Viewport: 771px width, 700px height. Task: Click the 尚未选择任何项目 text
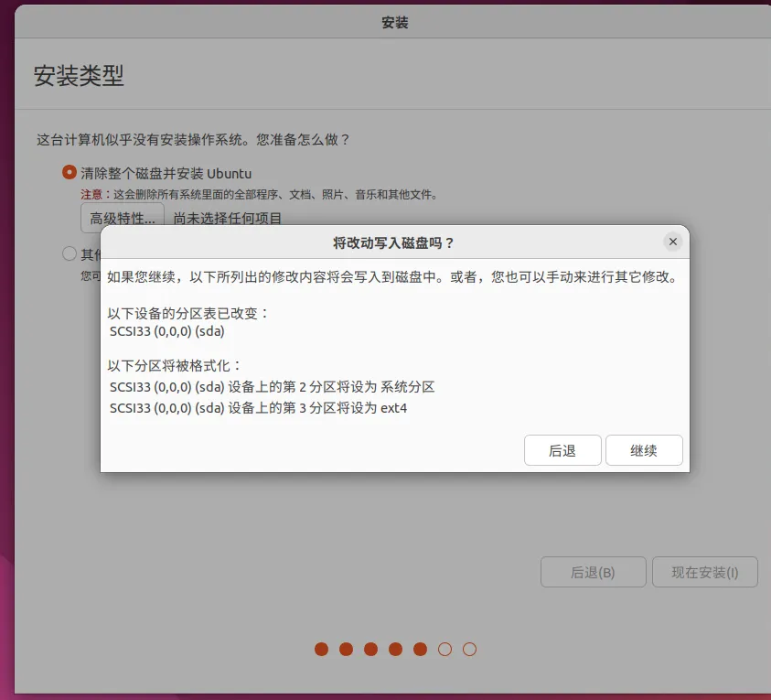click(x=227, y=218)
